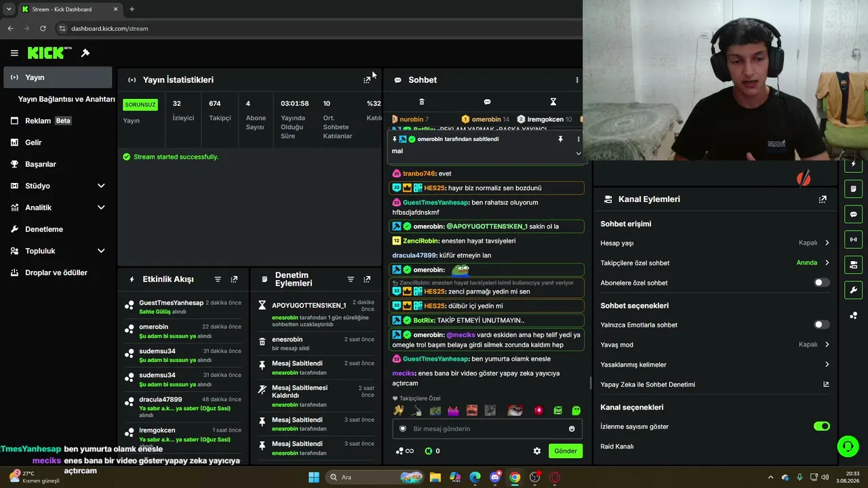Open a new browser tab
868x488 pixels.
point(132,9)
